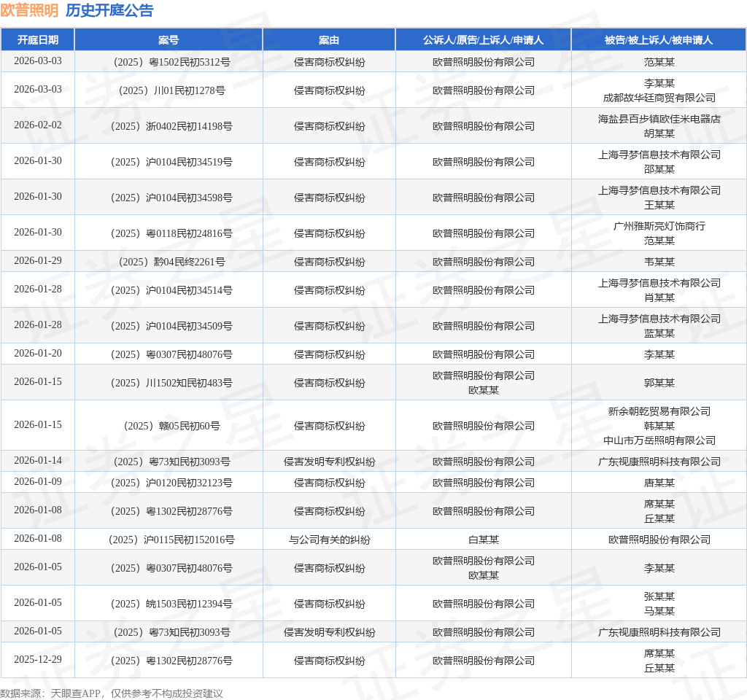Click defendant 韦某某

659,262
